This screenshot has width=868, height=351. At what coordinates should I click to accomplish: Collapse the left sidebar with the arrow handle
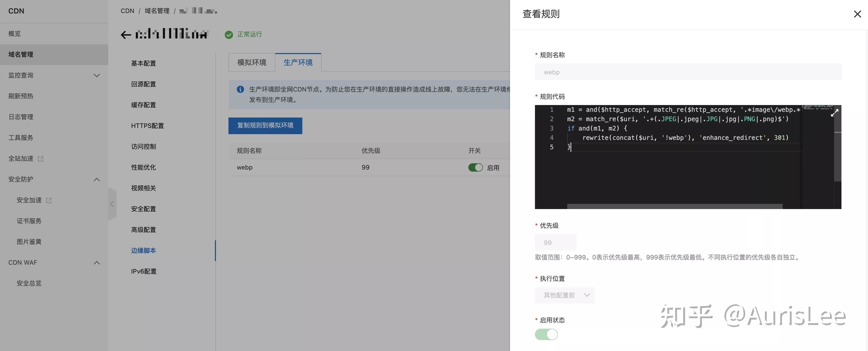pos(112,204)
